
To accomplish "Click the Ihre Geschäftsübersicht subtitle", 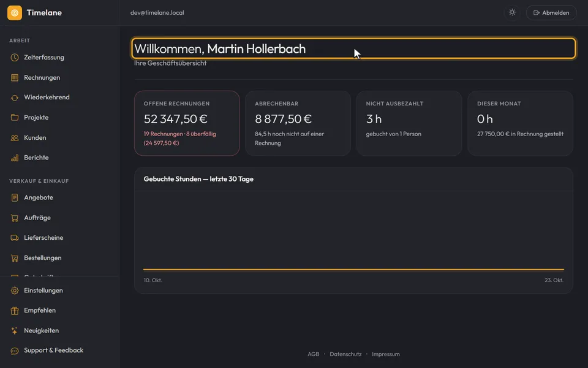I will click(170, 63).
